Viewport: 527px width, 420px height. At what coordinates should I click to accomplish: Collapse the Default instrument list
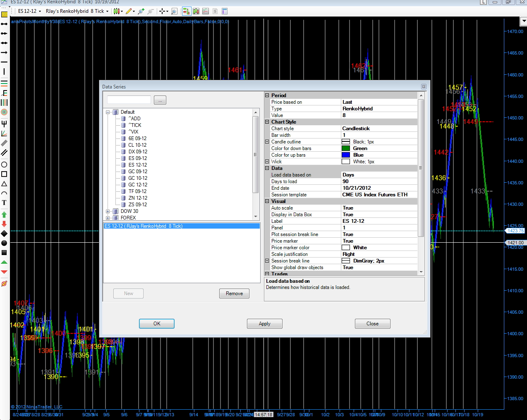108,112
